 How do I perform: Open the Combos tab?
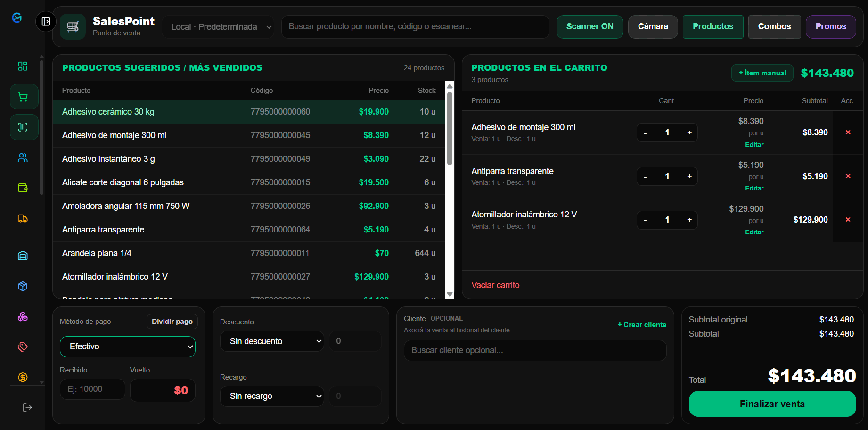[x=774, y=26]
